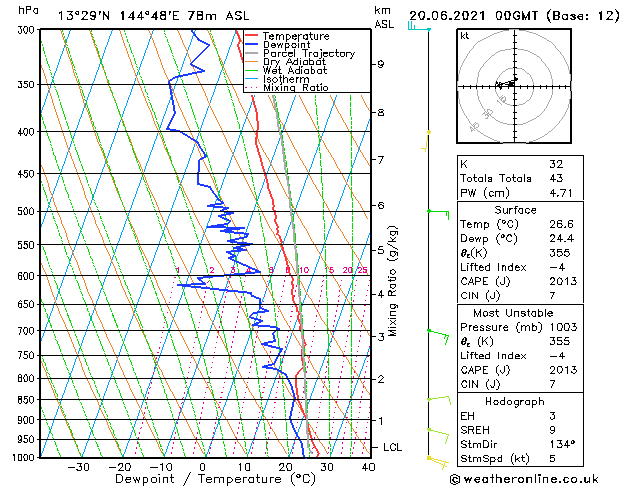Click the StmDir 134° value
Screen dimensions: 629x486
(562, 444)
